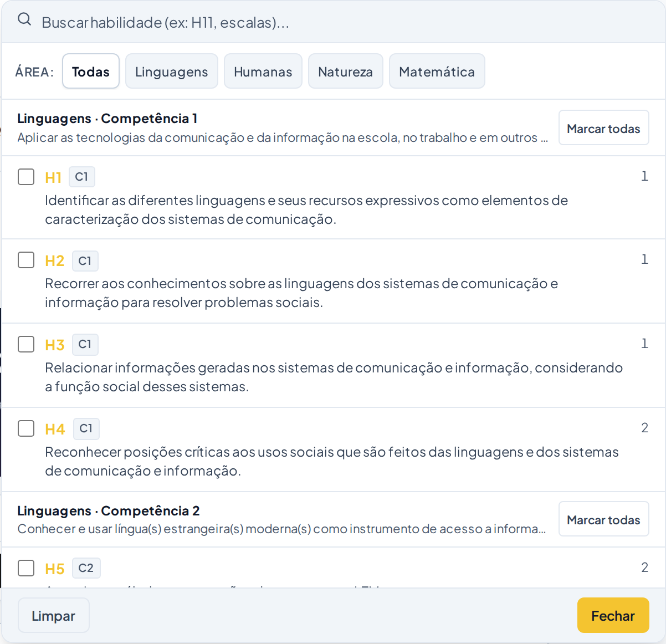The height and width of the screenshot is (644, 666).
Task: Click the C2 badge next to H5
Action: (x=86, y=568)
